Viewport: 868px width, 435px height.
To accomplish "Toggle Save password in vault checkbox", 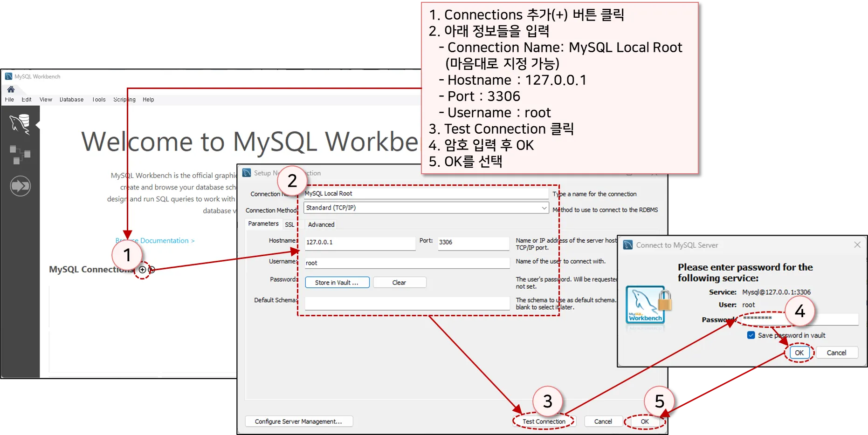I will pyautogui.click(x=751, y=335).
